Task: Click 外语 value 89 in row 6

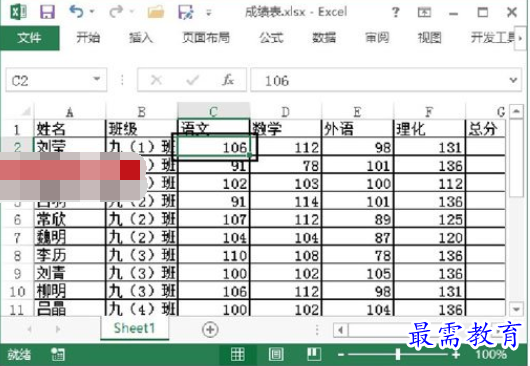Action: click(358, 219)
